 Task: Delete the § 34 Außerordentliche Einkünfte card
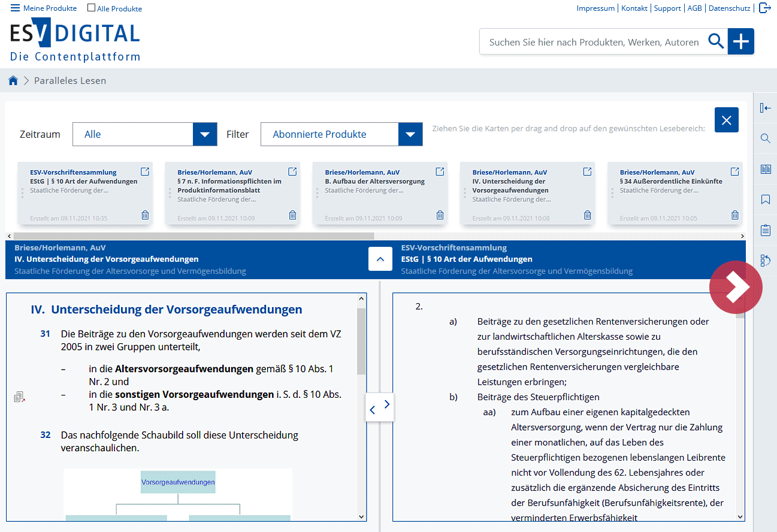734,215
